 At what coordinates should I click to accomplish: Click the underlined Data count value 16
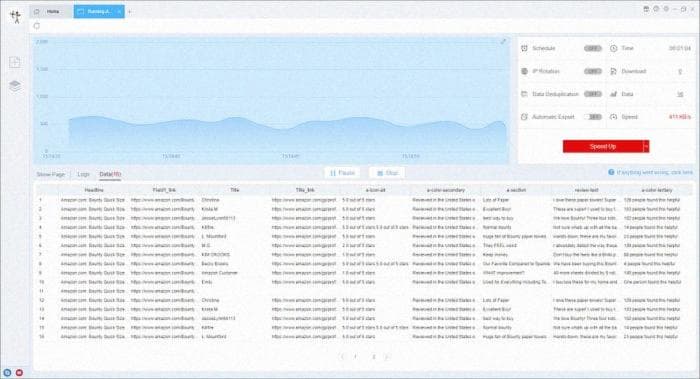tap(680, 94)
